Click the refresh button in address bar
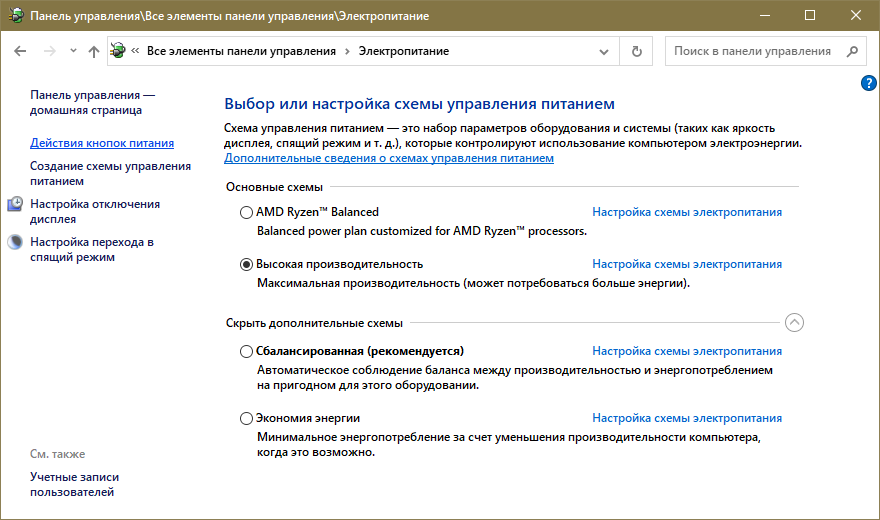This screenshot has height=520, width=880. coord(636,51)
